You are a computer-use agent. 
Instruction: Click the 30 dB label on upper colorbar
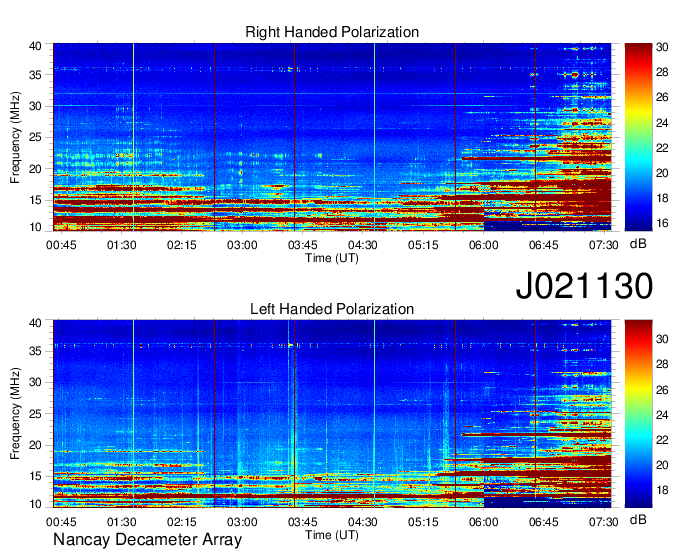(x=662, y=47)
